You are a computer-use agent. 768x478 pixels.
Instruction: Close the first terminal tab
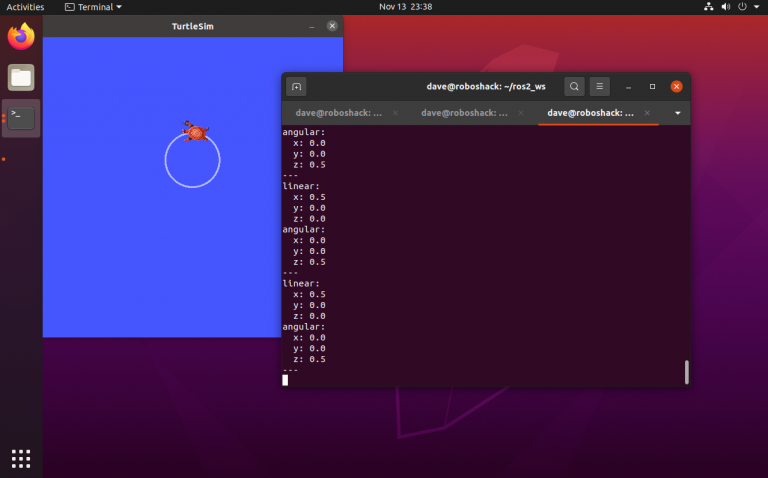[395, 113]
